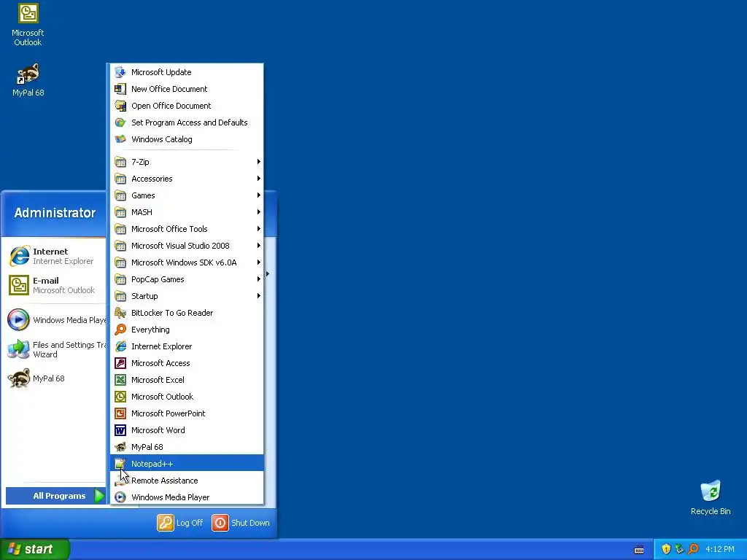Open Windows Media Player from recent programs

(55, 320)
